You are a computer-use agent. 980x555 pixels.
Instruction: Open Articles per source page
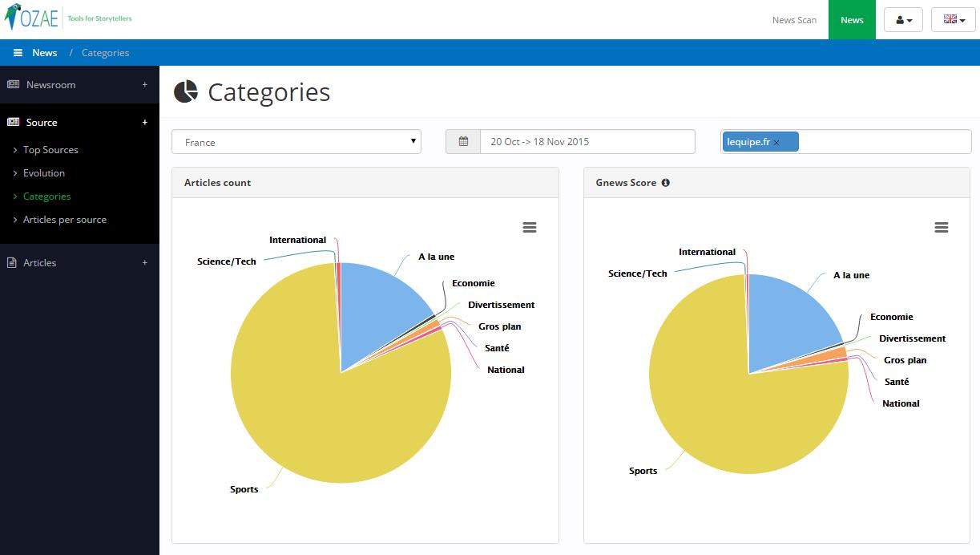coord(65,220)
